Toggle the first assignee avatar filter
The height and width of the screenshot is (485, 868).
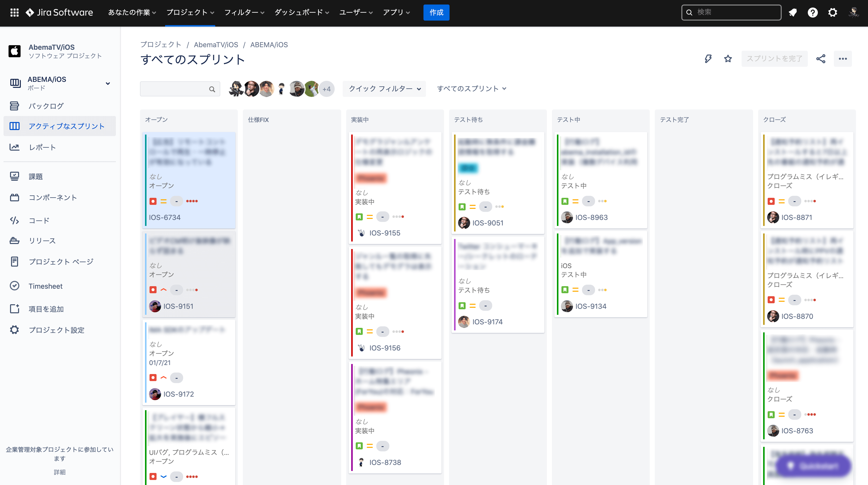click(x=236, y=89)
